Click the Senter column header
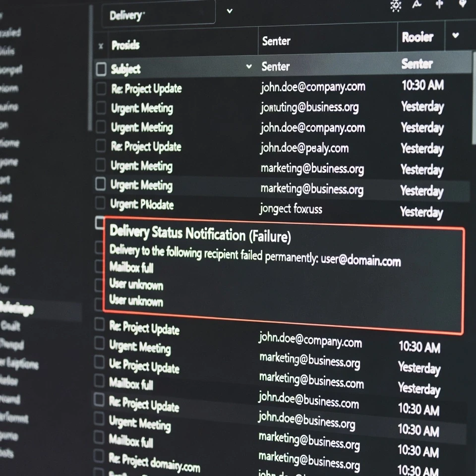 [x=276, y=41]
